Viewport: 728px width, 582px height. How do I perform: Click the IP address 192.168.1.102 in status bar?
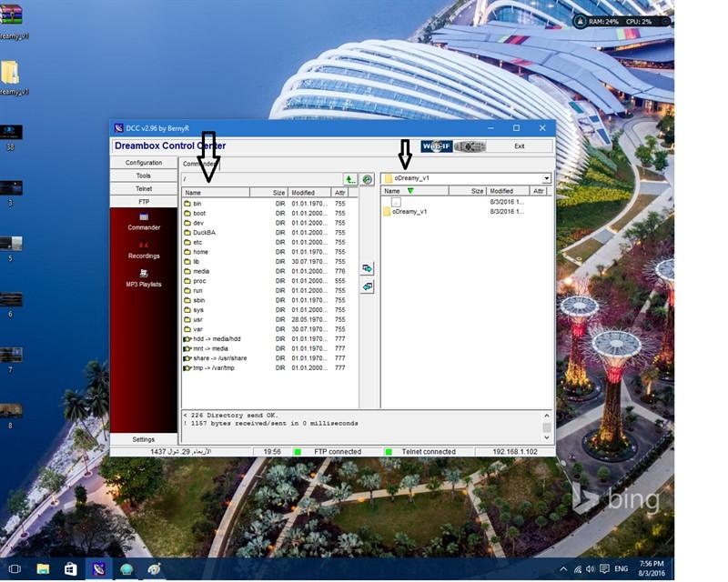[x=514, y=452]
